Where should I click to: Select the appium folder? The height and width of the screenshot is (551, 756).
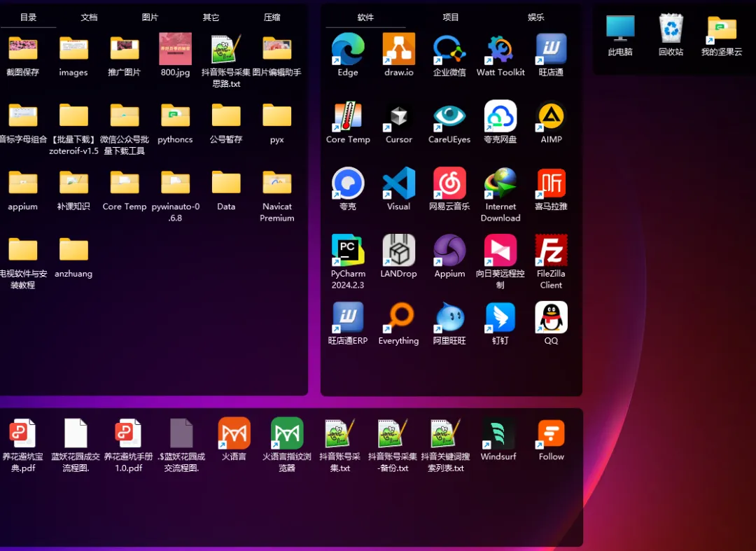pyautogui.click(x=22, y=183)
